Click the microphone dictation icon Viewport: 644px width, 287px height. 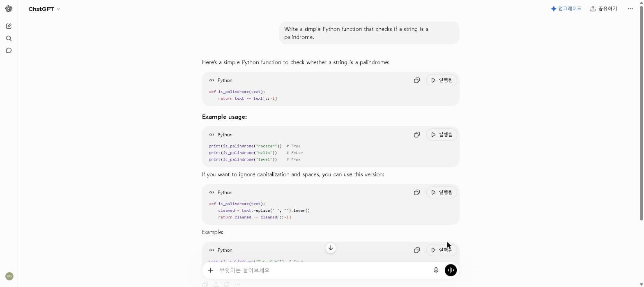(436, 270)
